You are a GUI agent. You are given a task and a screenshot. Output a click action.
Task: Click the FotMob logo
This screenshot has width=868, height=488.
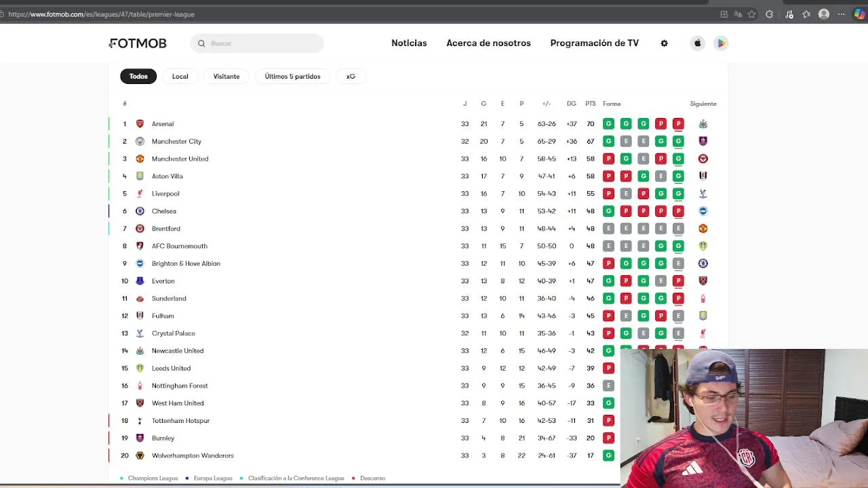(138, 43)
